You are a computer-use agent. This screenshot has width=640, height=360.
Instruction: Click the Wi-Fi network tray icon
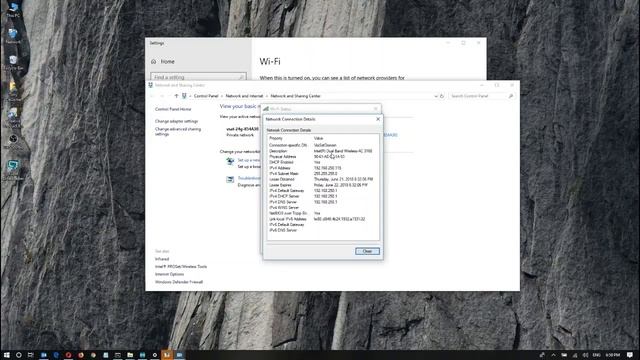tap(575, 355)
